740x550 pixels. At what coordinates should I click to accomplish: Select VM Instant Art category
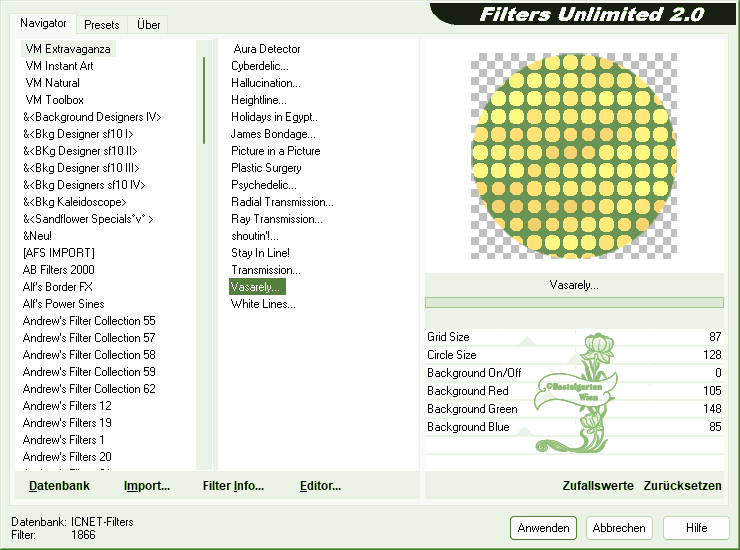click(59, 66)
